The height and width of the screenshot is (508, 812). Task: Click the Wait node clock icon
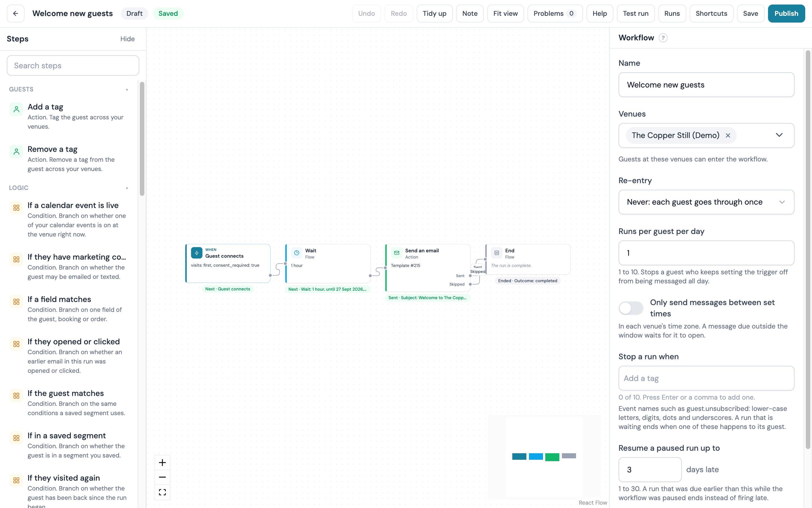[297, 253]
